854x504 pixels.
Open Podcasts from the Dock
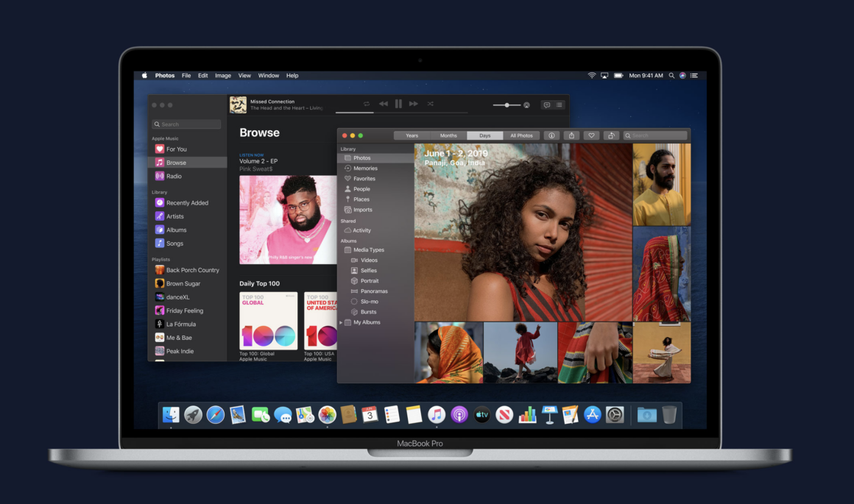pyautogui.click(x=459, y=415)
